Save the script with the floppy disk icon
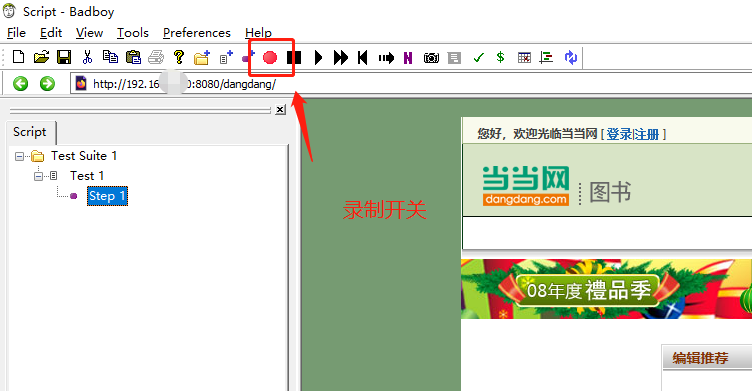This screenshot has height=391, width=752. [64, 57]
